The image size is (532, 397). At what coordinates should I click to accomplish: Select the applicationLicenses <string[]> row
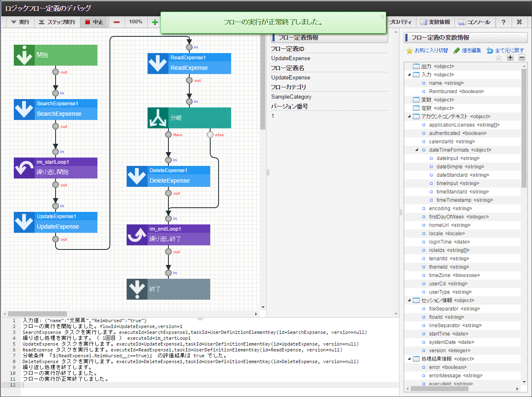click(x=463, y=125)
